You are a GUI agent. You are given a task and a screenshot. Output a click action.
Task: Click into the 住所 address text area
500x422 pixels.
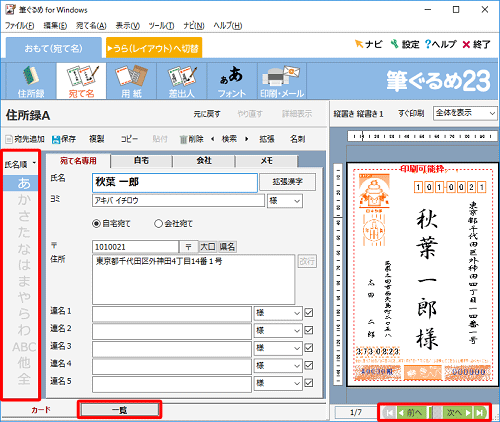[x=194, y=279]
